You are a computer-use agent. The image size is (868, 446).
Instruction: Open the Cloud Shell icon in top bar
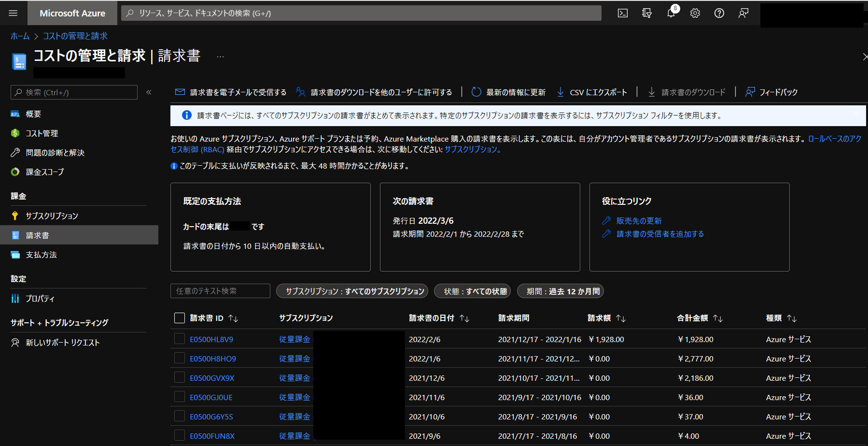pyautogui.click(x=623, y=13)
